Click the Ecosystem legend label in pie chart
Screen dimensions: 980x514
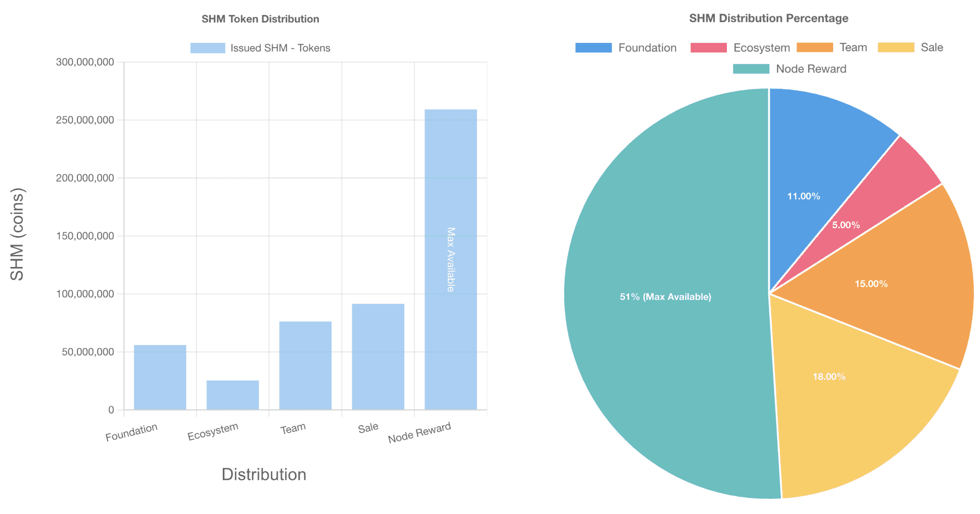coord(761,48)
